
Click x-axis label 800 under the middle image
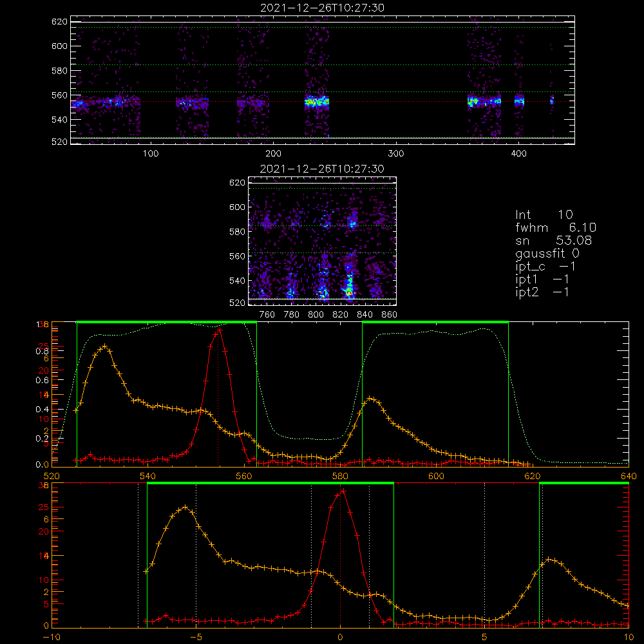tap(316, 315)
